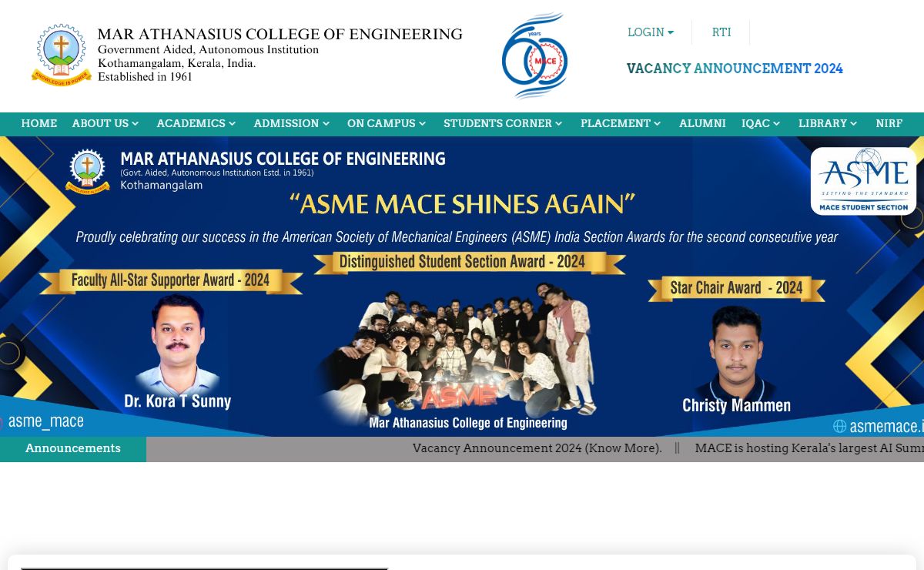Click the college crest logo in header

[x=62, y=55]
